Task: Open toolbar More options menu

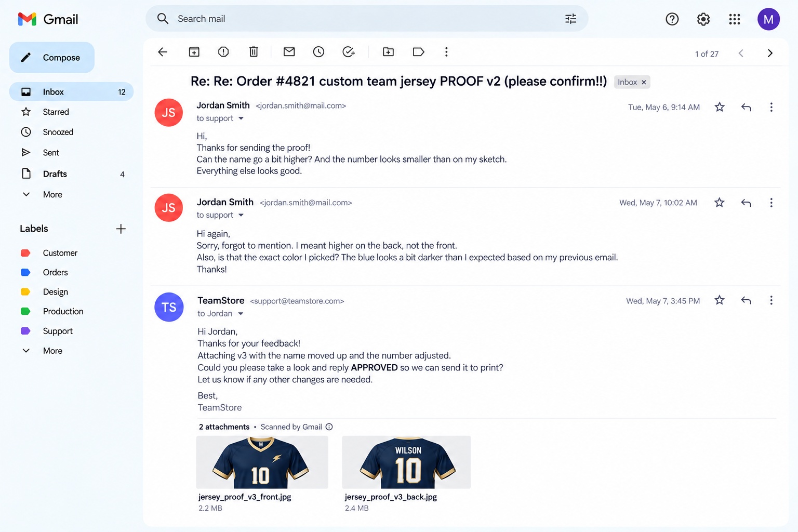Action: click(x=446, y=52)
